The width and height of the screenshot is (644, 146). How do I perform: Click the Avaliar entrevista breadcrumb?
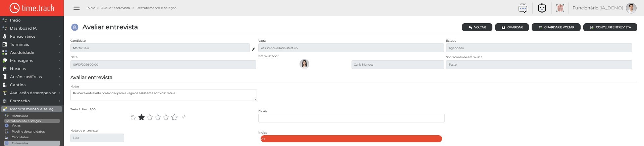coord(116,8)
